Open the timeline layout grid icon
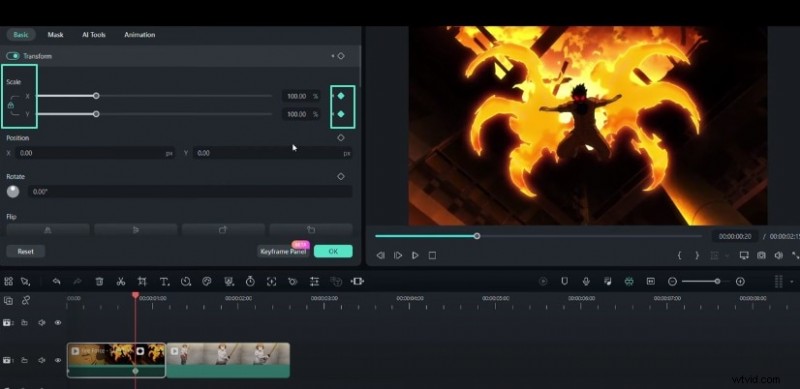 [x=8, y=281]
